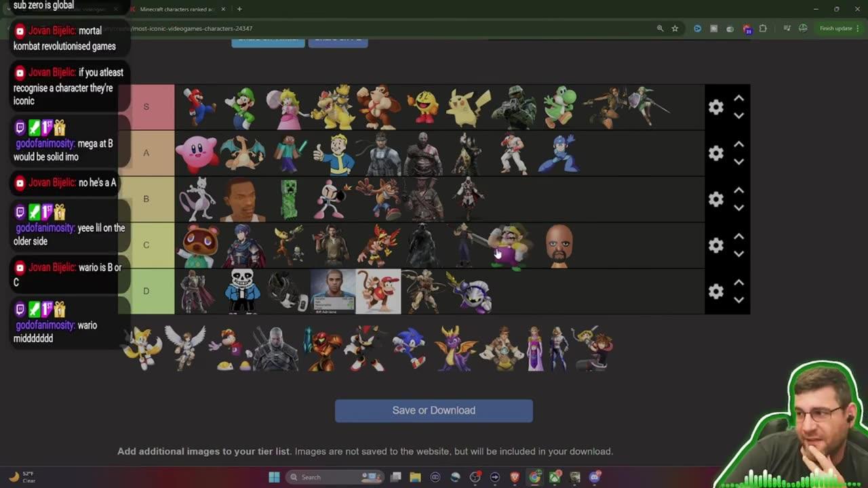The image size is (868, 488).
Task: Click the weather widget showing 52°F
Action: coord(24,477)
